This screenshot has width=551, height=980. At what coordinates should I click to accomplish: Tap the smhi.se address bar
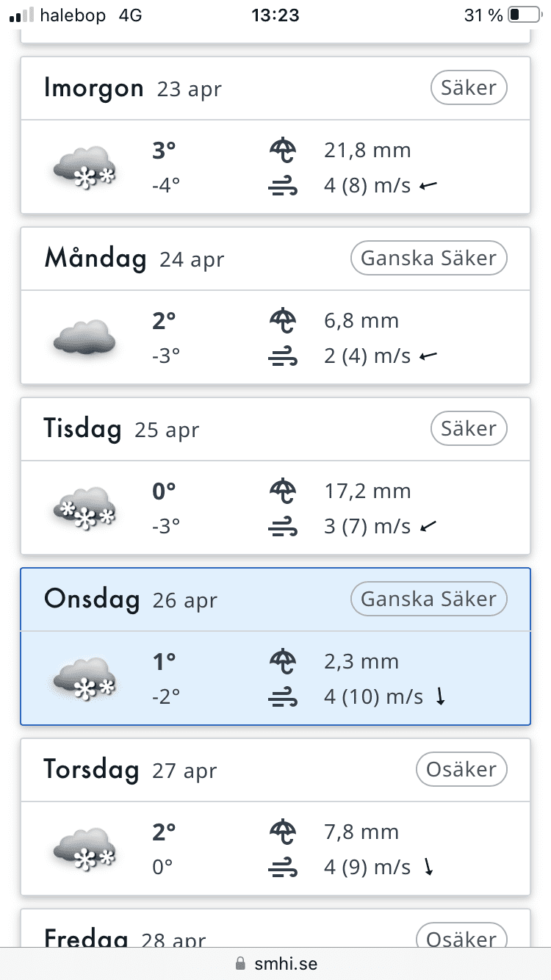pos(275,963)
